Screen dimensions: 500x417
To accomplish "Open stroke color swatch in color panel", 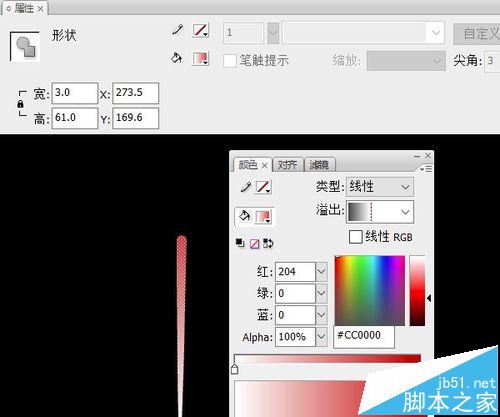I will click(263, 187).
